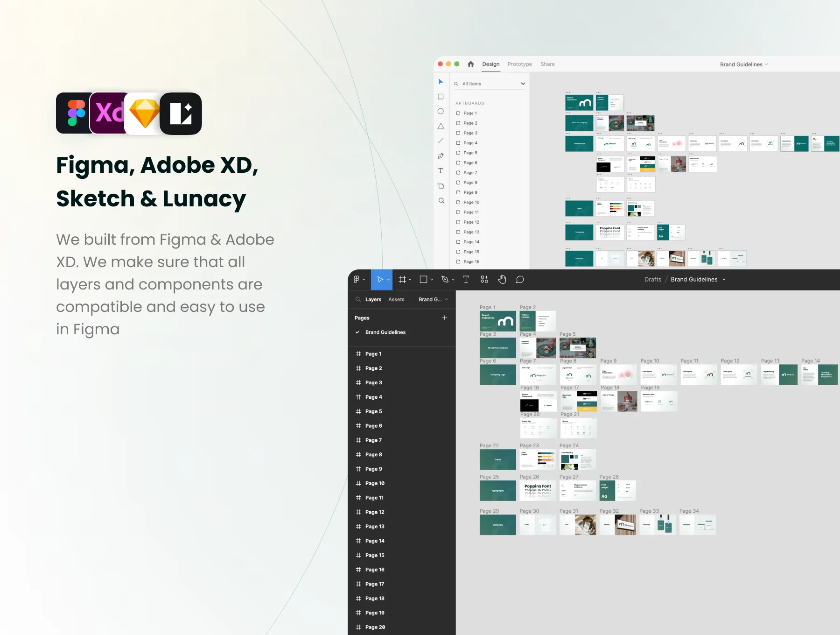Select the Page 1 cover thumbnail on Figma canvas
Viewport: 840px width, 635px height.
coord(498,321)
